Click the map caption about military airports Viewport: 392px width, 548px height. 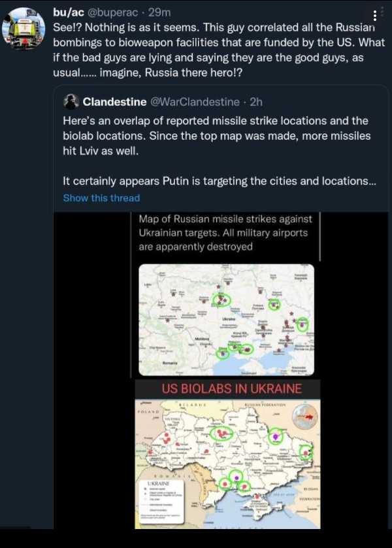tap(225, 233)
